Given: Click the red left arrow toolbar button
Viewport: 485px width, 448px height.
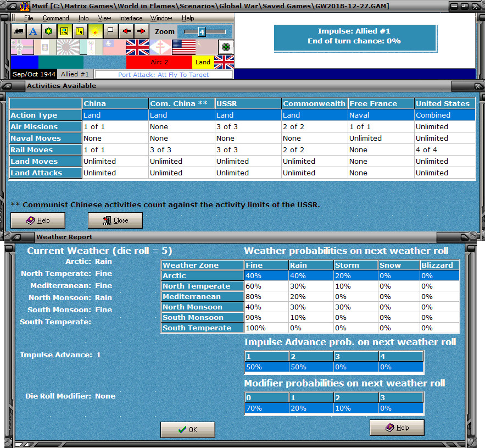Looking at the screenshot, I should (x=126, y=31).
